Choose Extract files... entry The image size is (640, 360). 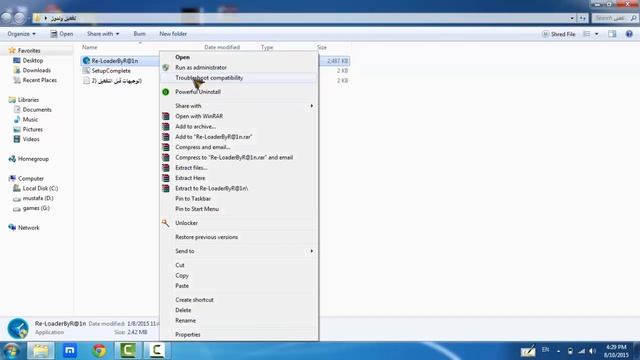point(191,168)
